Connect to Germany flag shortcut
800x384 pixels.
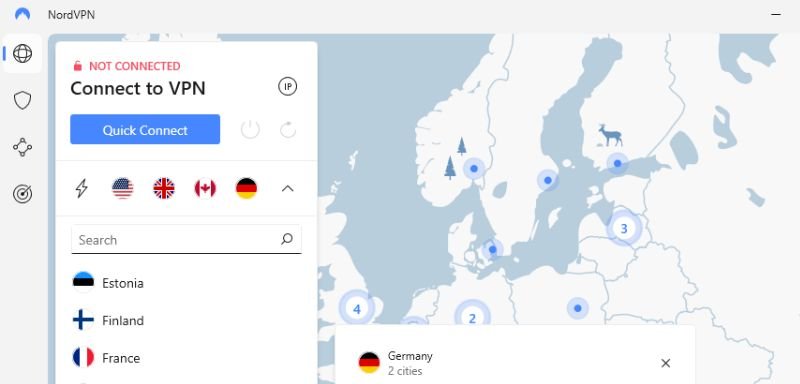(x=246, y=189)
